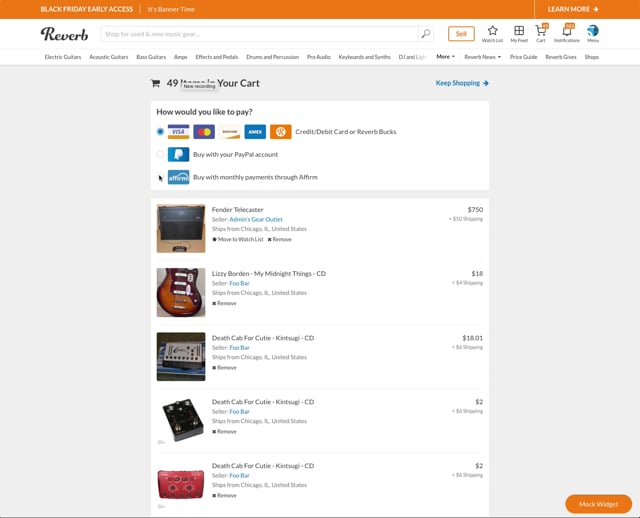This screenshot has height=518, width=640.
Task: Open My Feed grid icon
Action: coord(519,31)
